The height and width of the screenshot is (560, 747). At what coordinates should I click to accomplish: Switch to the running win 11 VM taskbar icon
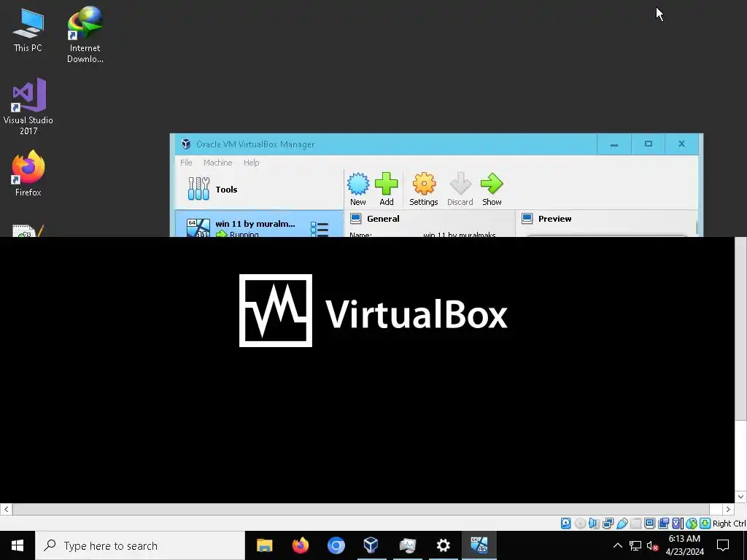pos(479,545)
